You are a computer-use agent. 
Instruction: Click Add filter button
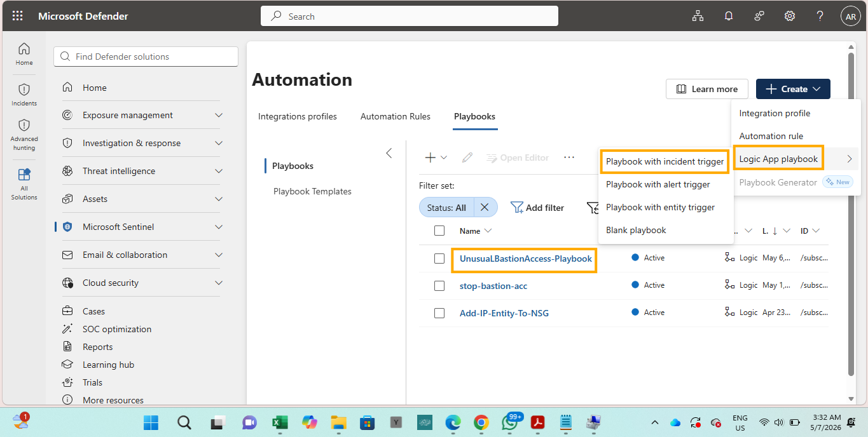click(537, 208)
